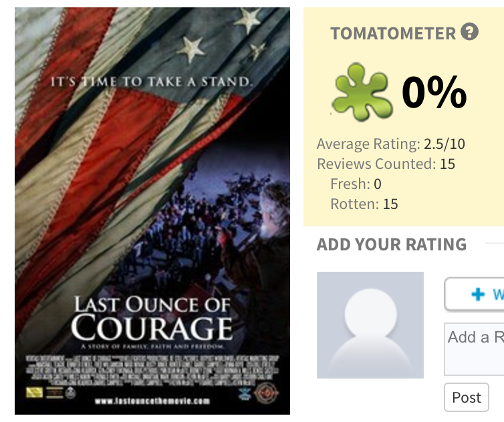Click the blue plus icon
Viewport: 504px width, 422px height.
pos(478,294)
